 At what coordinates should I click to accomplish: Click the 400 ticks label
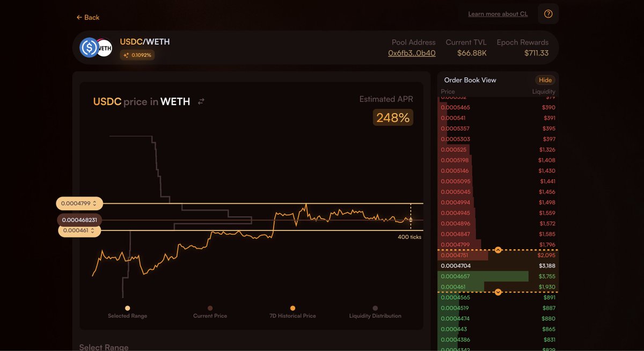point(409,237)
